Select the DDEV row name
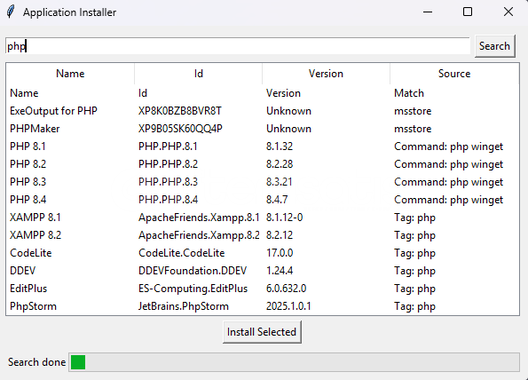Image resolution: width=528 pixels, height=380 pixels. pos(23,271)
